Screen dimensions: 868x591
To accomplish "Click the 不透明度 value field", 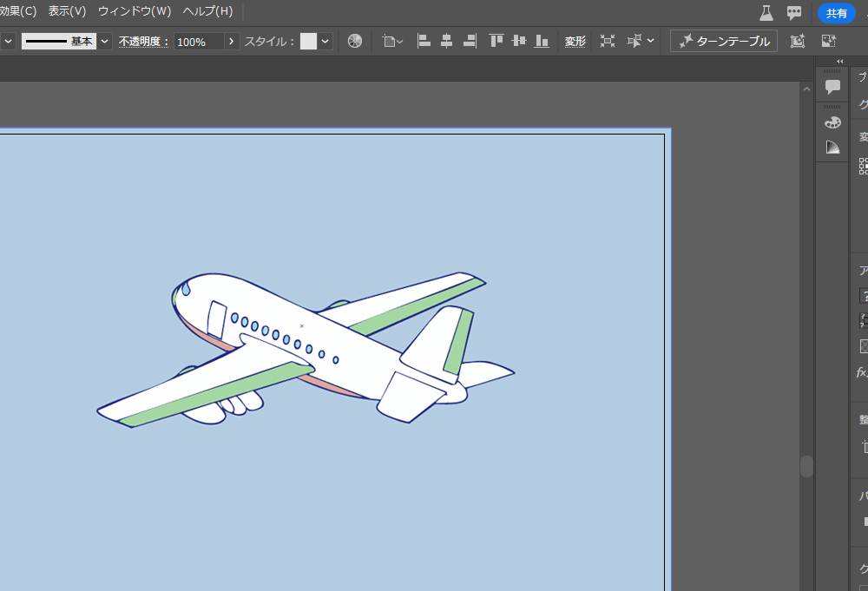I will tap(199, 41).
